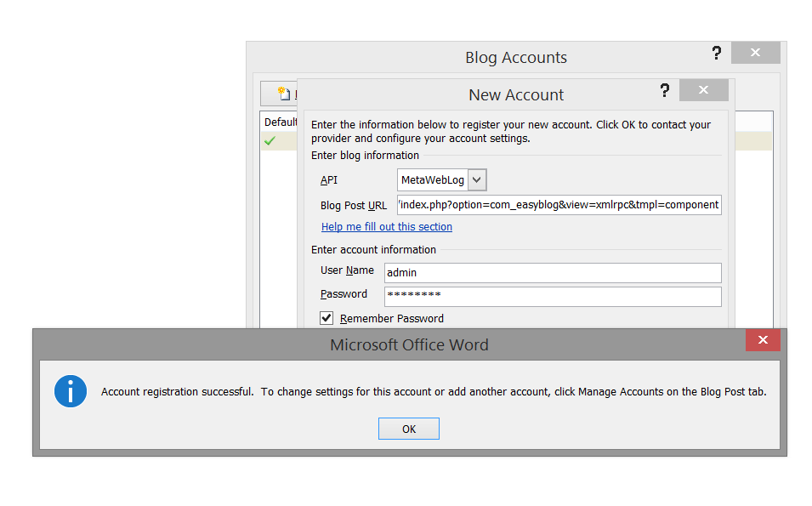
Task: Click the green default checkmark in Blog Accounts list
Action: coord(270,140)
